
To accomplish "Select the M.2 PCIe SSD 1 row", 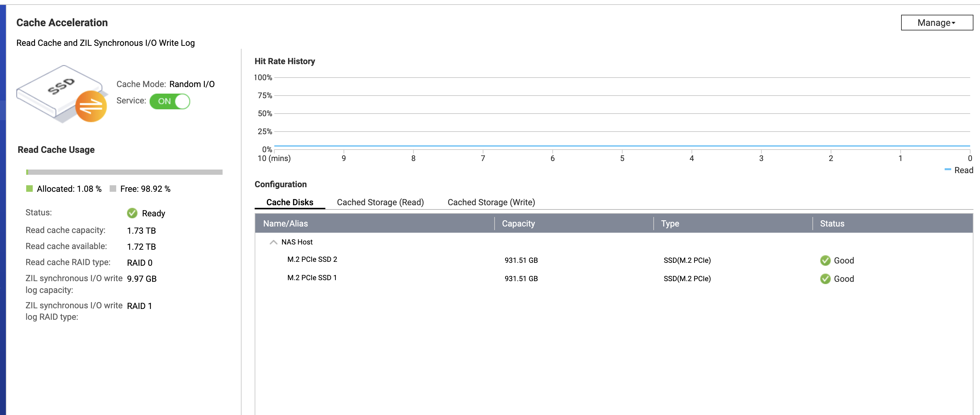I will [x=312, y=278].
